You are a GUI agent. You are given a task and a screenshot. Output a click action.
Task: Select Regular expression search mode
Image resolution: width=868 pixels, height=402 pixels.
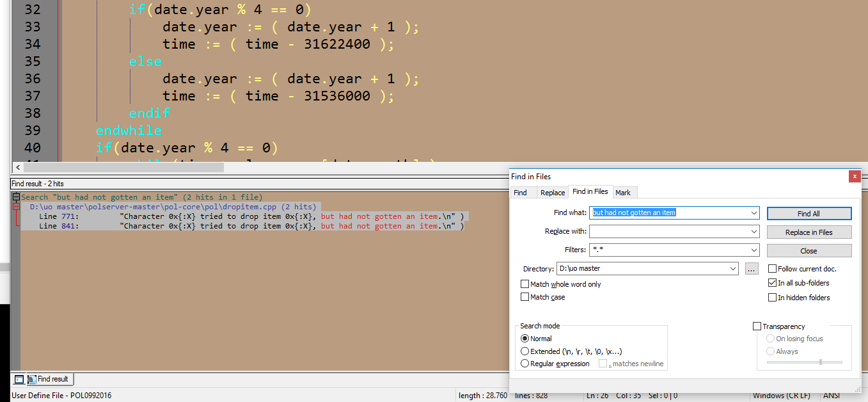[x=525, y=364]
